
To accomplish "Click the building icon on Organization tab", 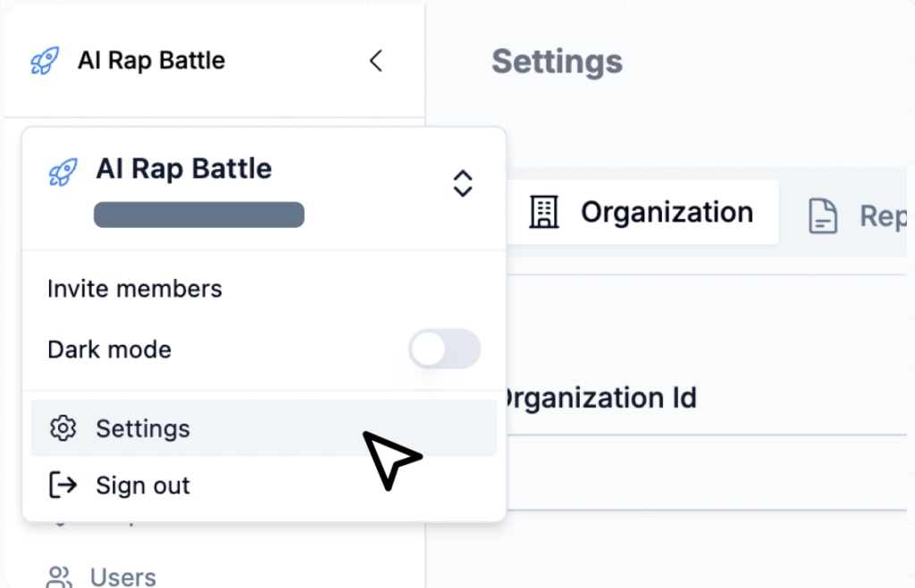I will (x=543, y=213).
